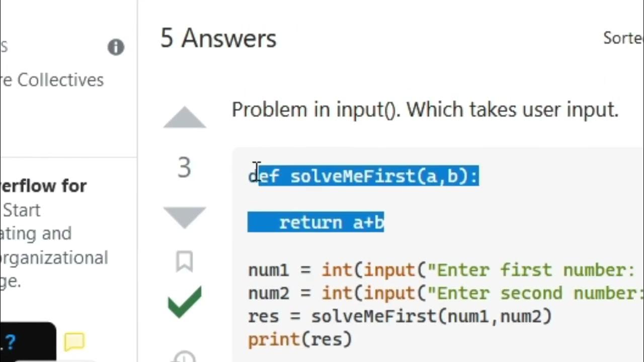Click the "5 Answers" heading
Image resolution: width=644 pixels, height=362 pixels.
pyautogui.click(x=218, y=38)
